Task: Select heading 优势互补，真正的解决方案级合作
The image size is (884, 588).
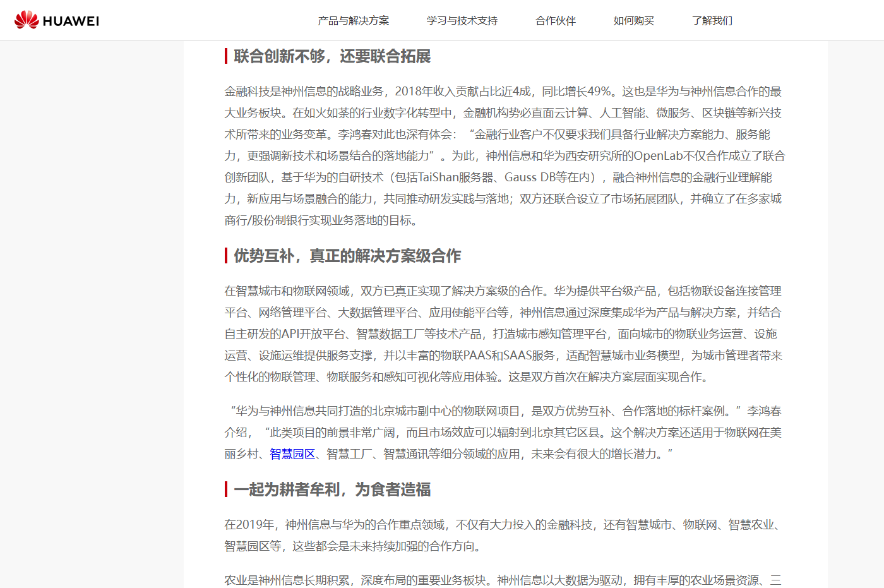Action: coord(347,256)
